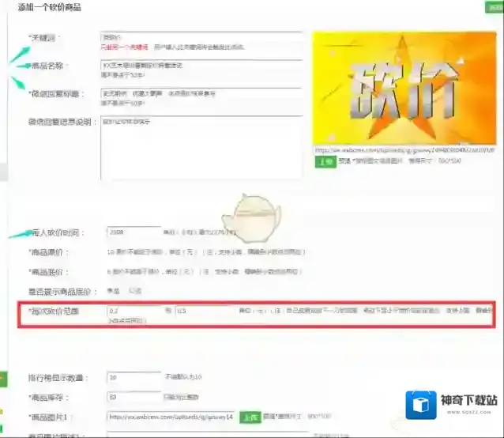Open the 砍价 banner image preview
504x438 pixels.
coord(404,87)
